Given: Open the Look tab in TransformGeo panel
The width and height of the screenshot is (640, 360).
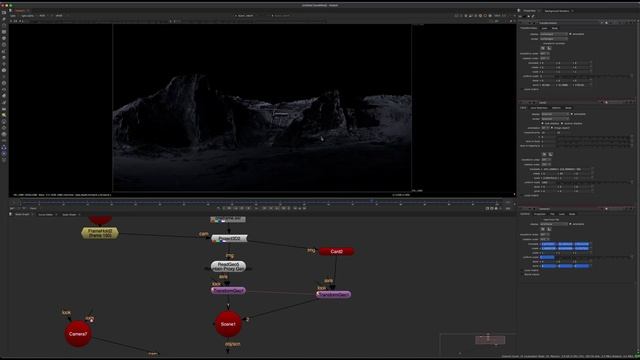Looking at the screenshot, I should click(544, 28).
